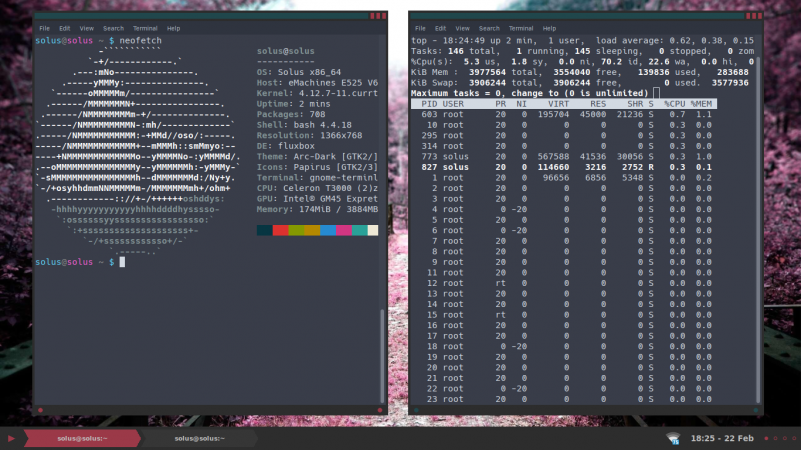801x450 pixels.
Task: Click the shell prompt cursor in left terminal
Action: [122, 262]
